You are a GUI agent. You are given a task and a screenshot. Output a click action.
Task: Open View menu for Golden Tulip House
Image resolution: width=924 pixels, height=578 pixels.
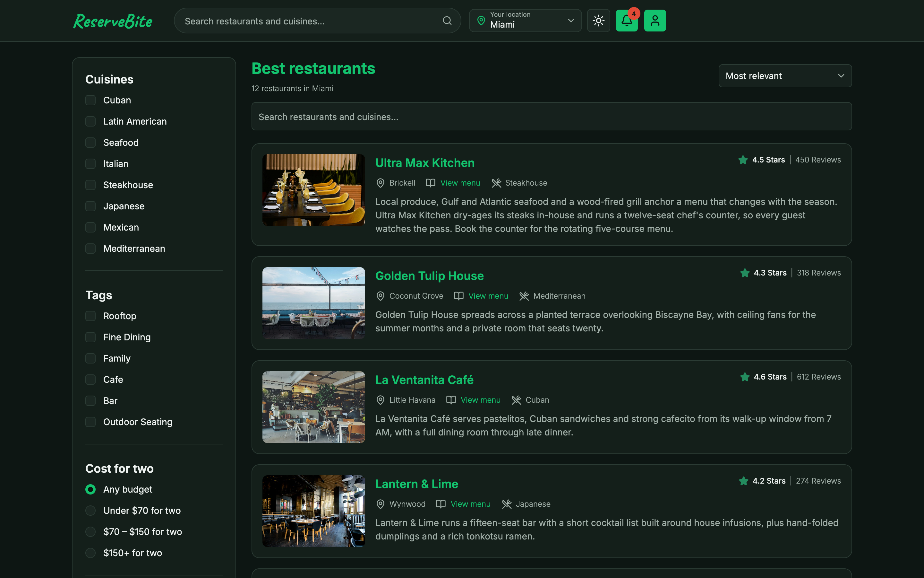coord(488,296)
